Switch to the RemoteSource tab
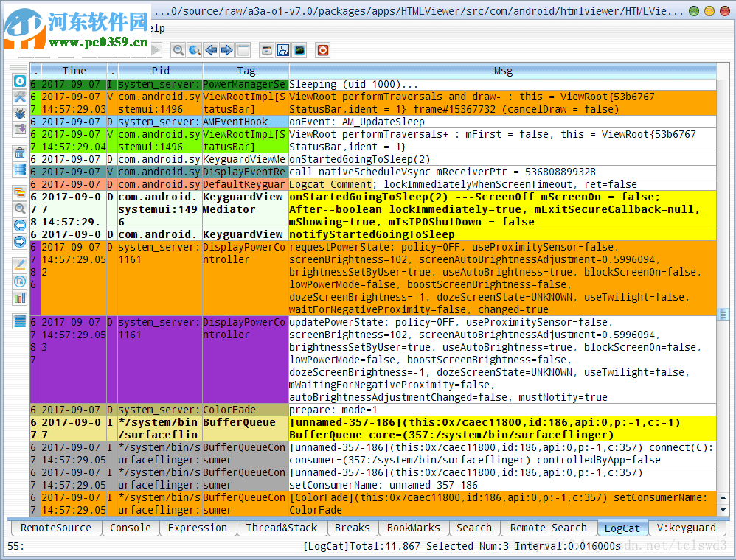 [56, 528]
